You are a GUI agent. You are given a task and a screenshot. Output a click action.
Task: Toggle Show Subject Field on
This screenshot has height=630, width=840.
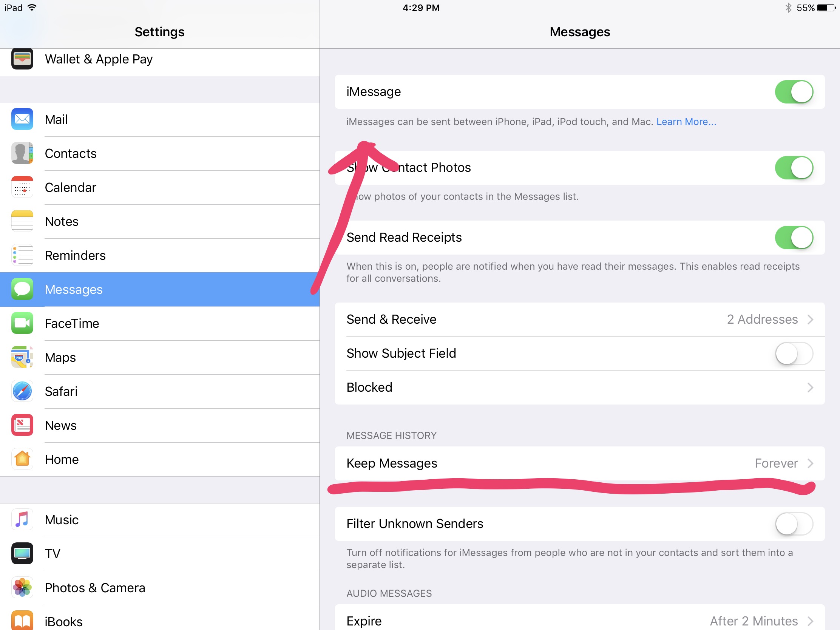click(793, 354)
